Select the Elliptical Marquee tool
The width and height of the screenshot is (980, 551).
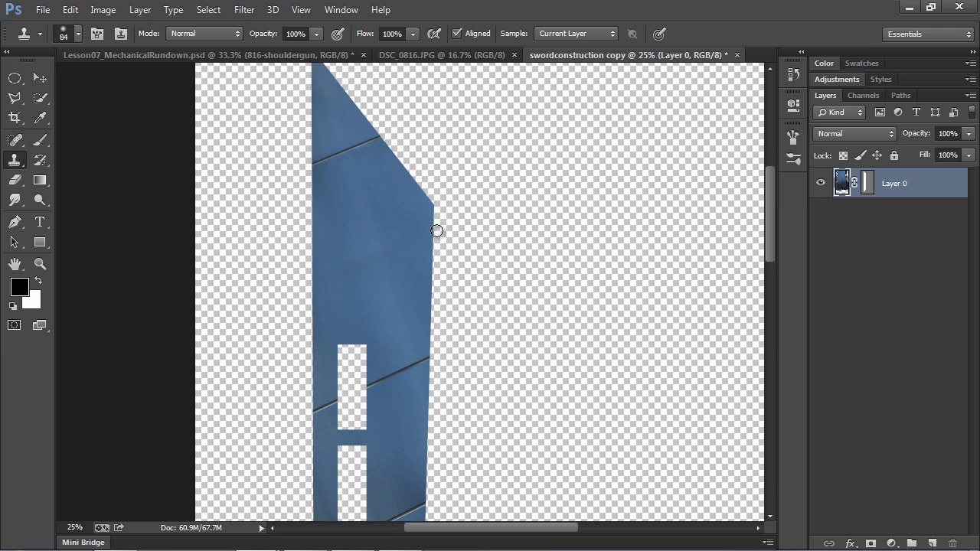click(x=15, y=78)
